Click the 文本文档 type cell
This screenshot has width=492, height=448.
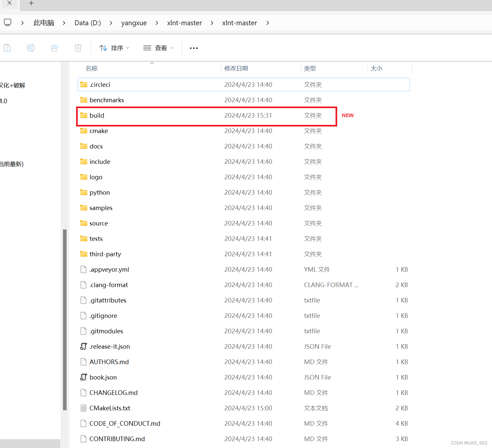pyautogui.click(x=316, y=408)
